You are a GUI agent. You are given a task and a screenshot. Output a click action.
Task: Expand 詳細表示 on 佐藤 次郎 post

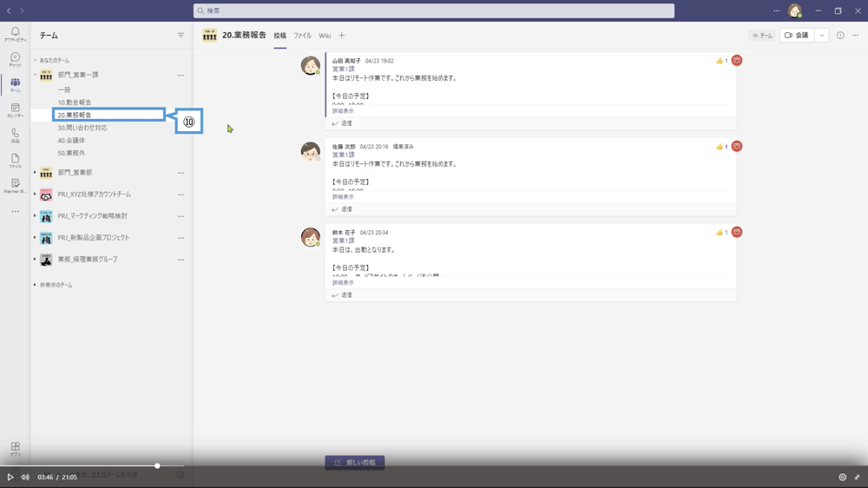[343, 197]
